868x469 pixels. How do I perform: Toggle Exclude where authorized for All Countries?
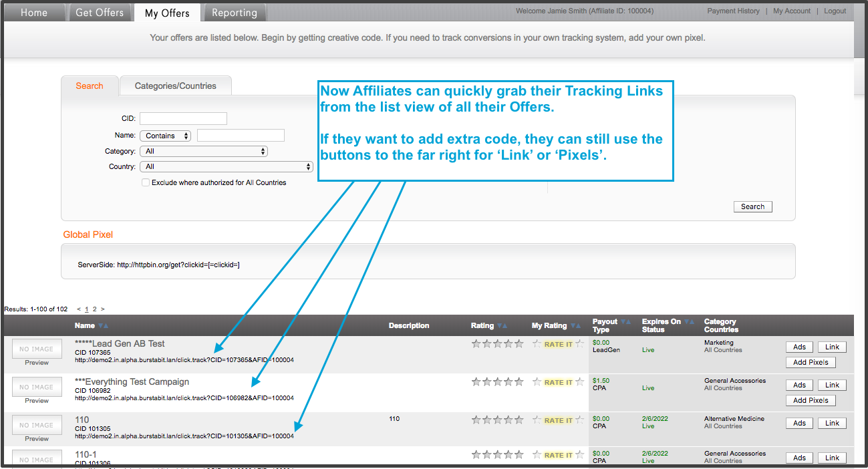[x=146, y=182]
